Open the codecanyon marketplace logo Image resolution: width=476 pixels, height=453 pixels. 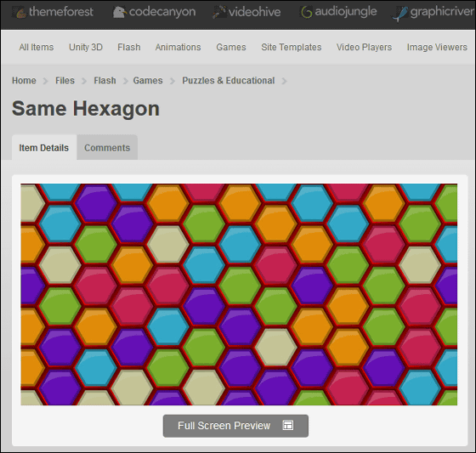pos(155,12)
